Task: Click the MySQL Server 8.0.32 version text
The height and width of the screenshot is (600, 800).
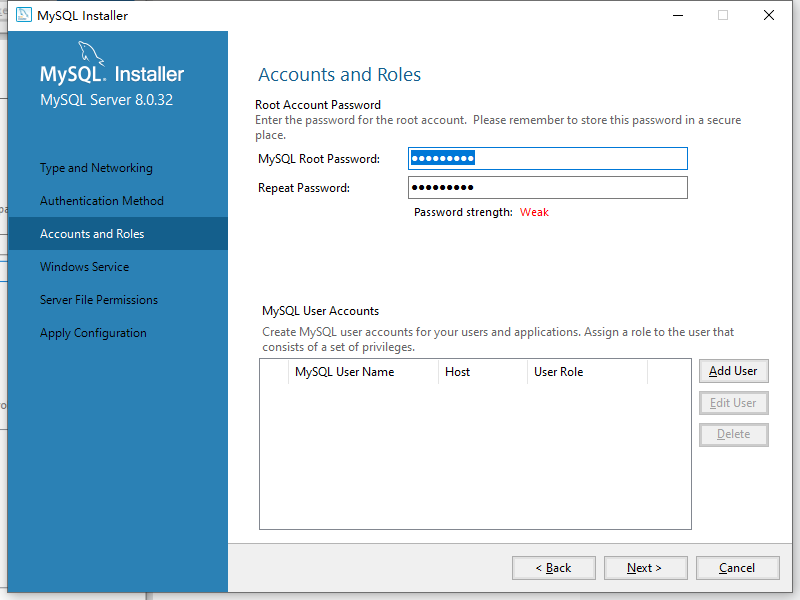Action: (107, 99)
